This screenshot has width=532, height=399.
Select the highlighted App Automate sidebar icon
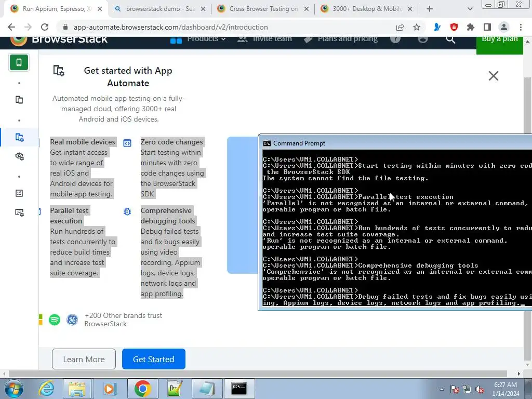[19, 137]
